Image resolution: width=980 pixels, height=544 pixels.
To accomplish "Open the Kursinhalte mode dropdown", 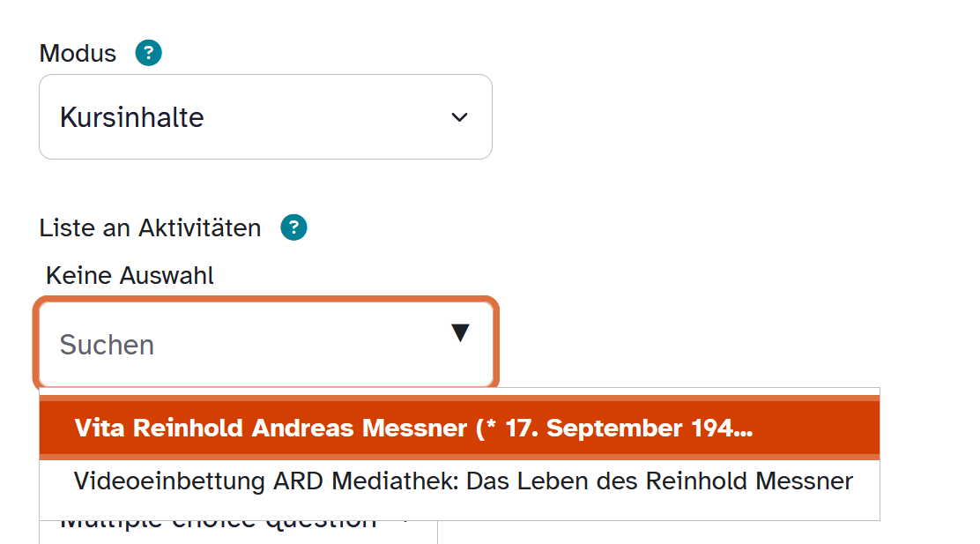I will click(x=265, y=117).
